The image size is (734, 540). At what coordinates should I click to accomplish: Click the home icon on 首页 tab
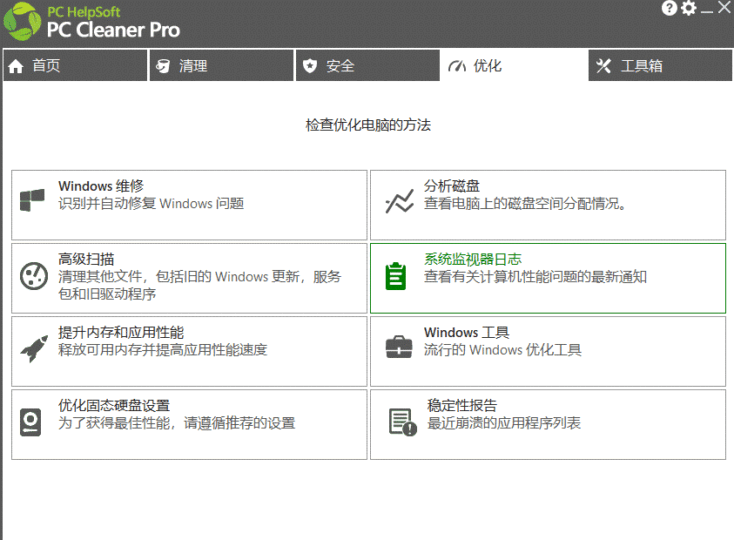coord(16,66)
